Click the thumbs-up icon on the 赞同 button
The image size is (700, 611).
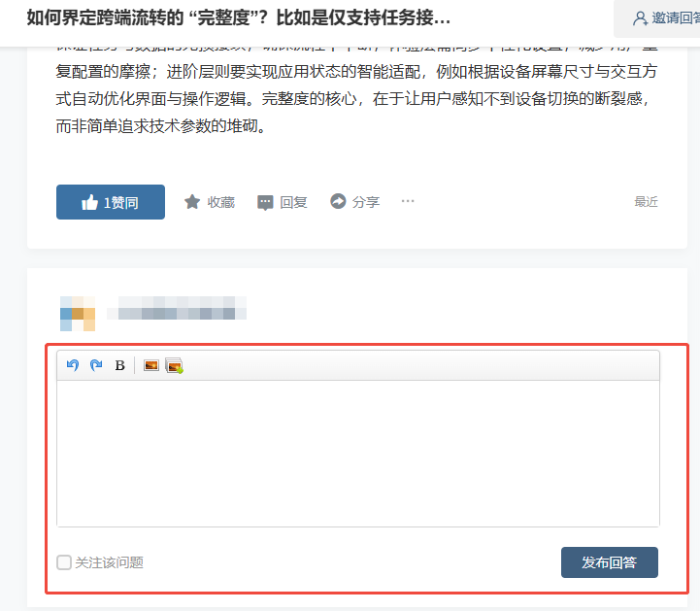89,202
